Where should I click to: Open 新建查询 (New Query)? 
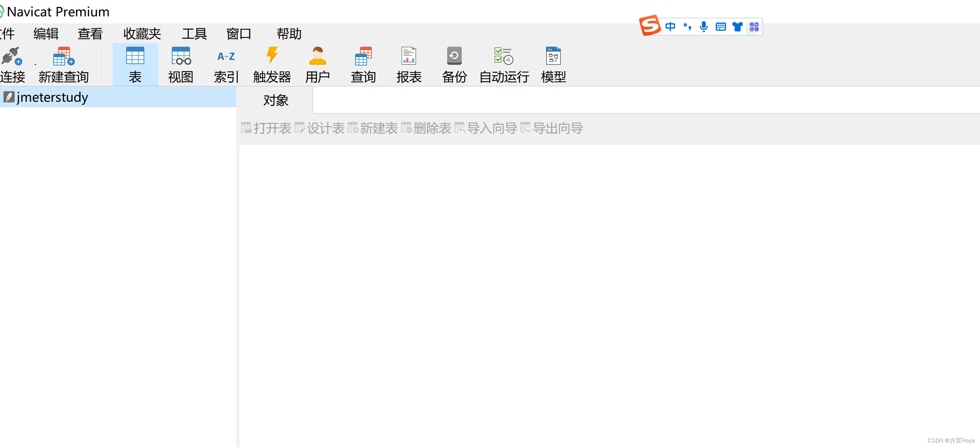63,64
